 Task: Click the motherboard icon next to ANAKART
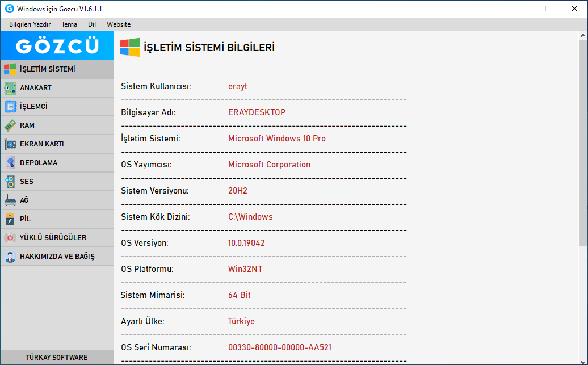(x=10, y=88)
